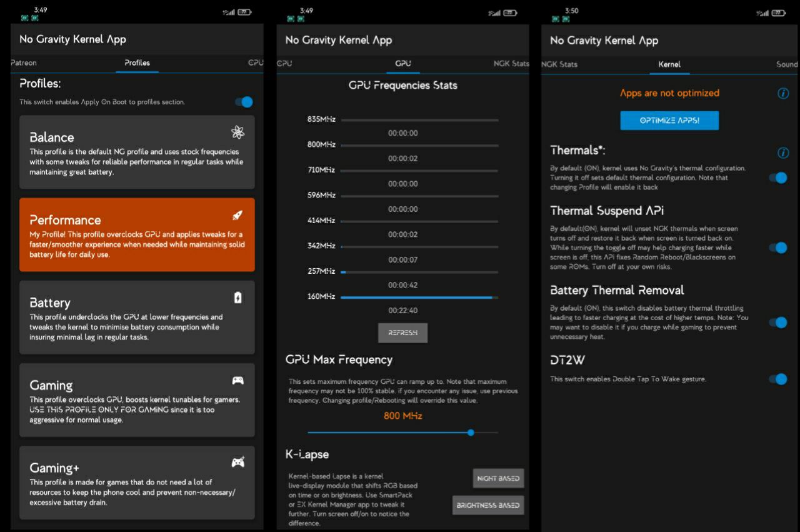Adjust the GPU Max Frequency slider

click(x=403, y=432)
